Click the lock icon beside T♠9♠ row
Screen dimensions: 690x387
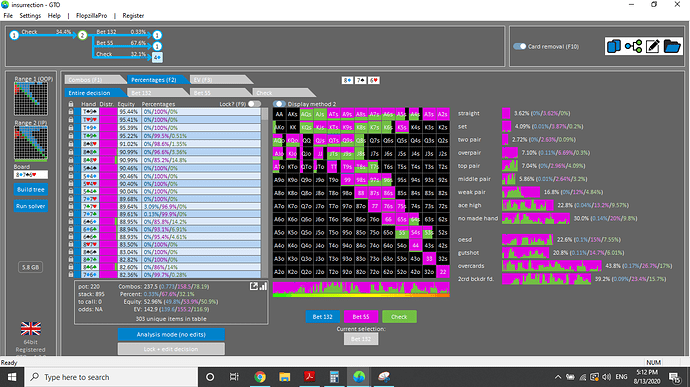click(71, 112)
